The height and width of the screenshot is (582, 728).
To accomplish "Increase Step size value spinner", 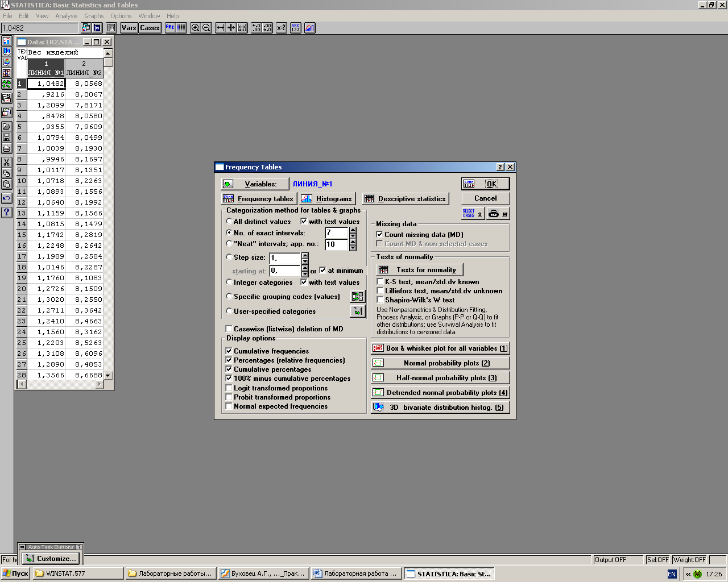I will pyautogui.click(x=305, y=255).
